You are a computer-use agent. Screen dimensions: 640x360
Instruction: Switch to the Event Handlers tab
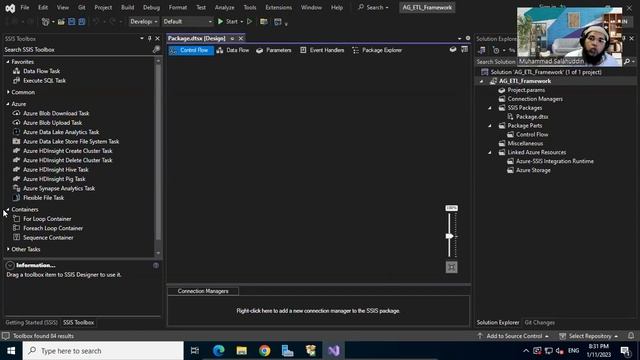(322, 50)
